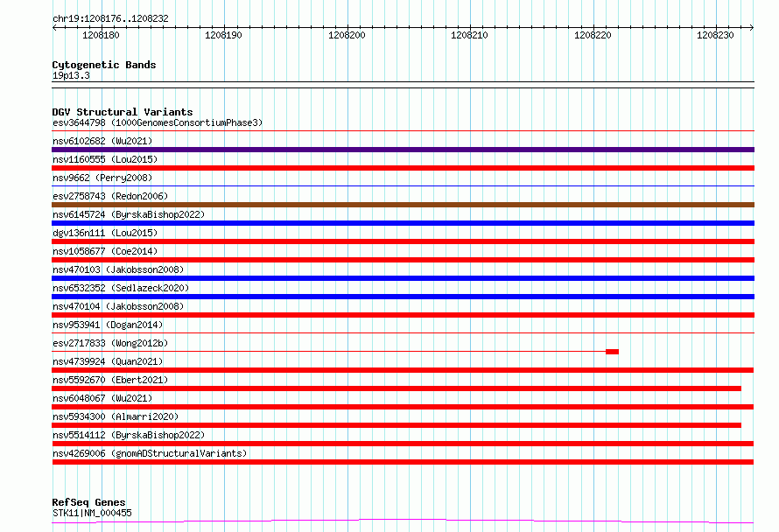Click the left arrow end of ruler
This screenshot has height=532, width=779.
(x=54, y=27)
